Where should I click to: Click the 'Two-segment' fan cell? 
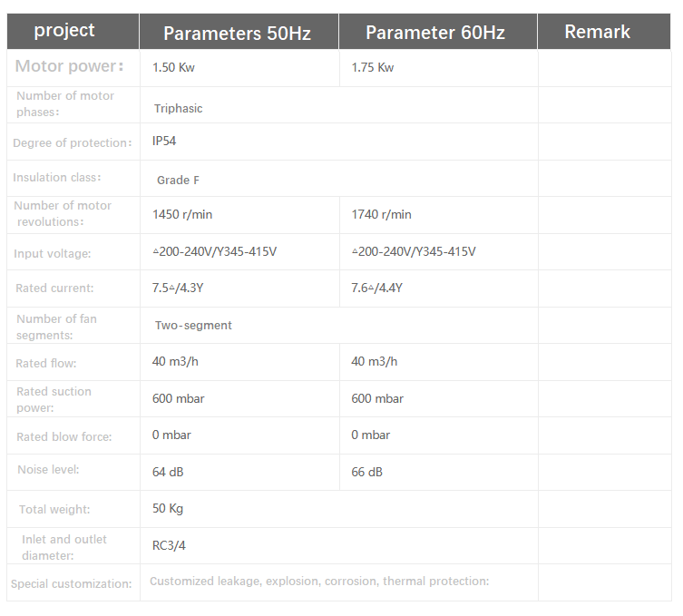pyautogui.click(x=193, y=326)
